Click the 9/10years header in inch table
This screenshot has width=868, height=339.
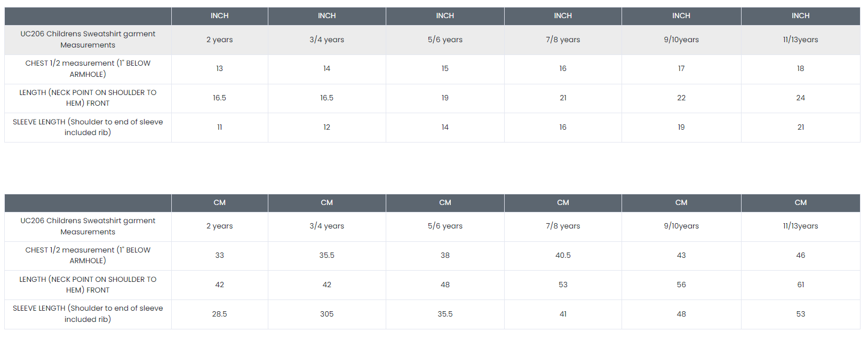click(681, 40)
